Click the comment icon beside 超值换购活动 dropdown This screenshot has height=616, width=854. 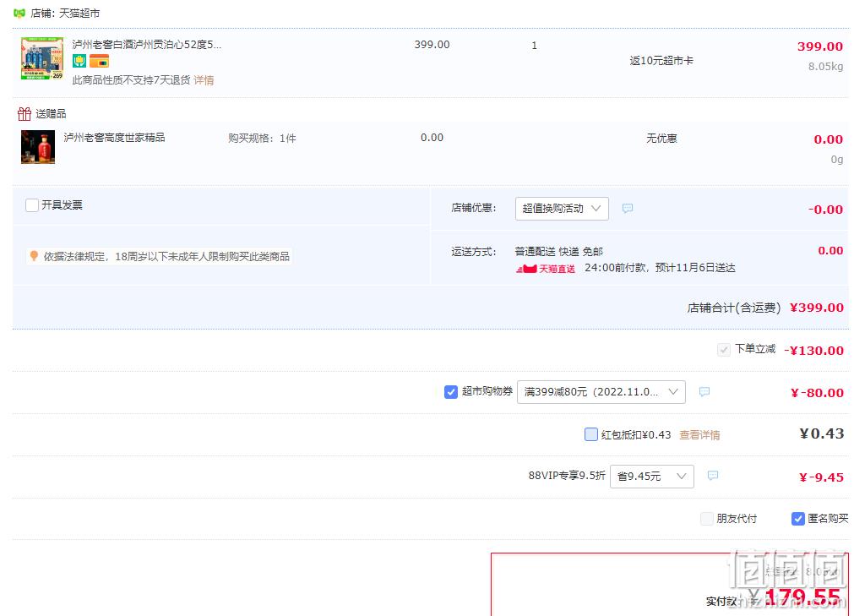pos(628,208)
